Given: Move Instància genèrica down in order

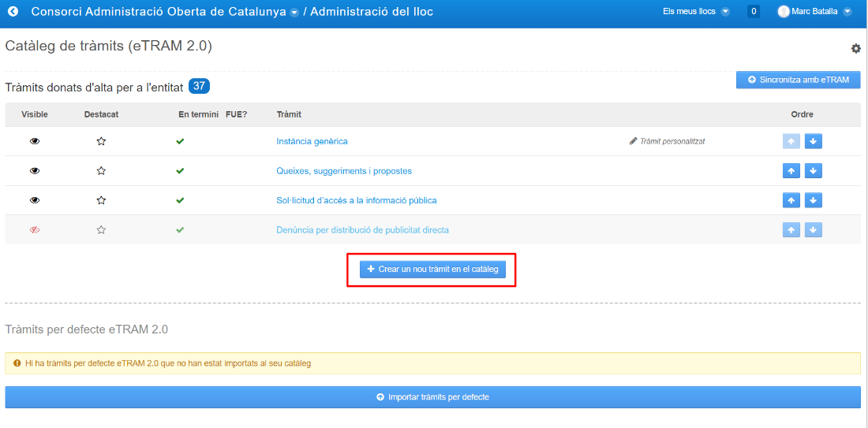Looking at the screenshot, I should click(814, 142).
